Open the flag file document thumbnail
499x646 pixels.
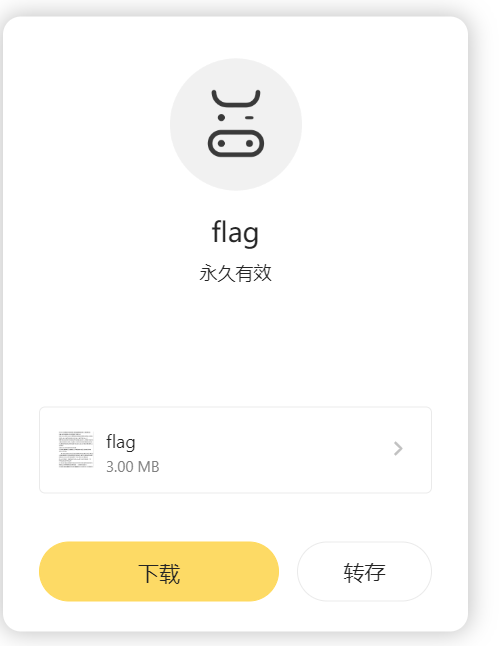tap(76, 449)
